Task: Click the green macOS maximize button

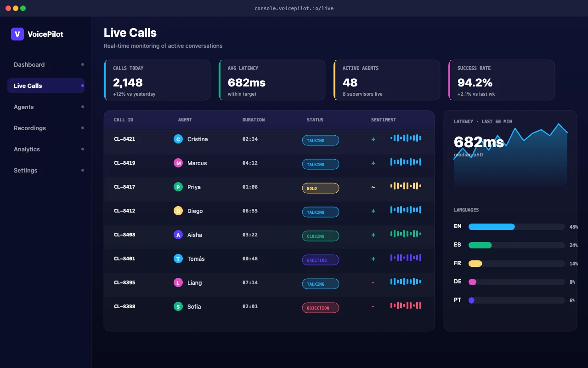Action: tap(23, 8)
